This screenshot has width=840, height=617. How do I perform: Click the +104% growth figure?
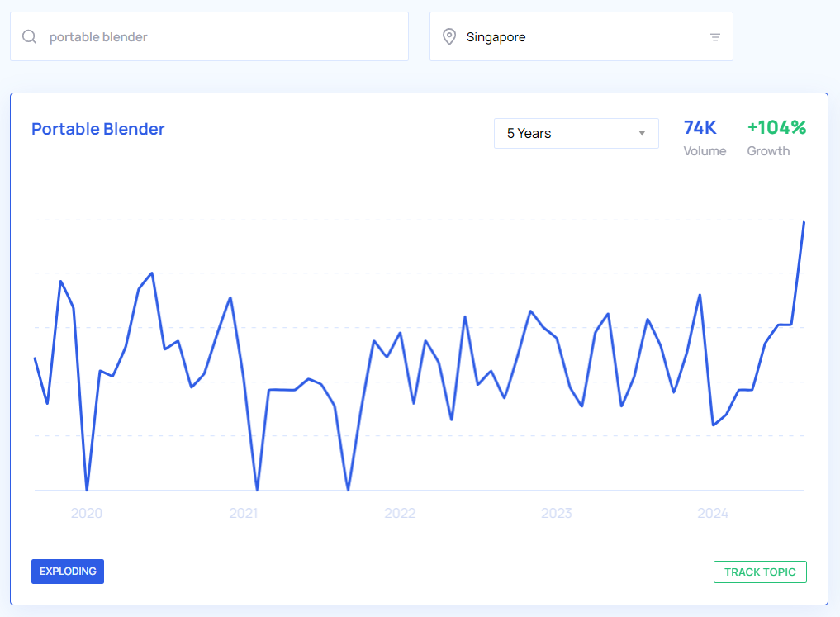point(776,127)
